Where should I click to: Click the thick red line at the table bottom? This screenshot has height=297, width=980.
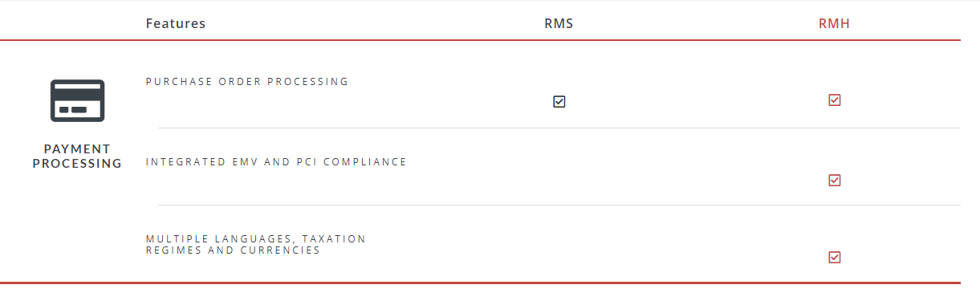click(x=480, y=283)
